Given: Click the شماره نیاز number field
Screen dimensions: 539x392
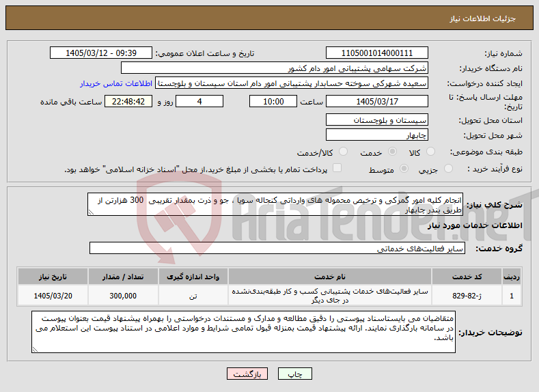Looking at the screenshot, I should (x=376, y=53).
